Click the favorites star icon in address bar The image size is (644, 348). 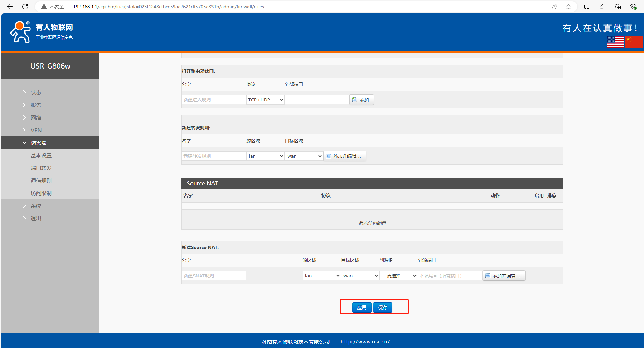pos(569,7)
